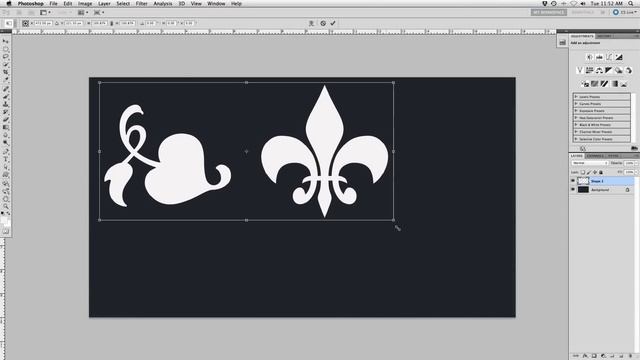Open the Layer menu
Image resolution: width=640 pixels, height=360 pixels.
coord(104,4)
